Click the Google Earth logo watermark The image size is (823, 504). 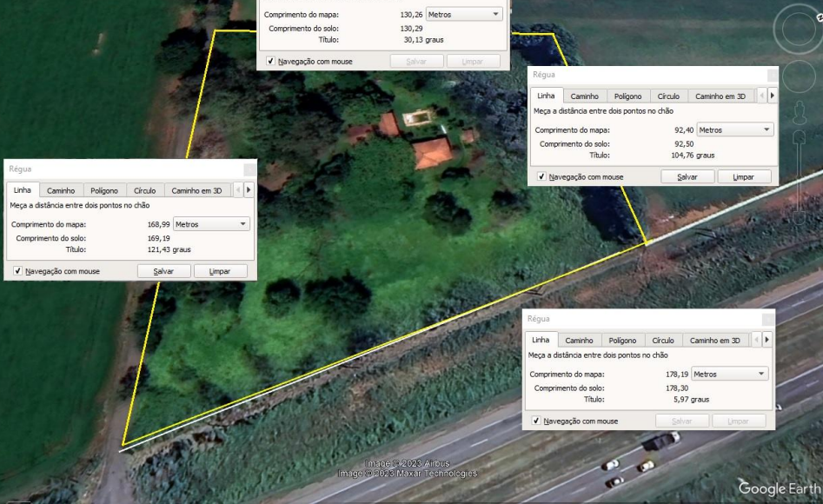[776, 488]
